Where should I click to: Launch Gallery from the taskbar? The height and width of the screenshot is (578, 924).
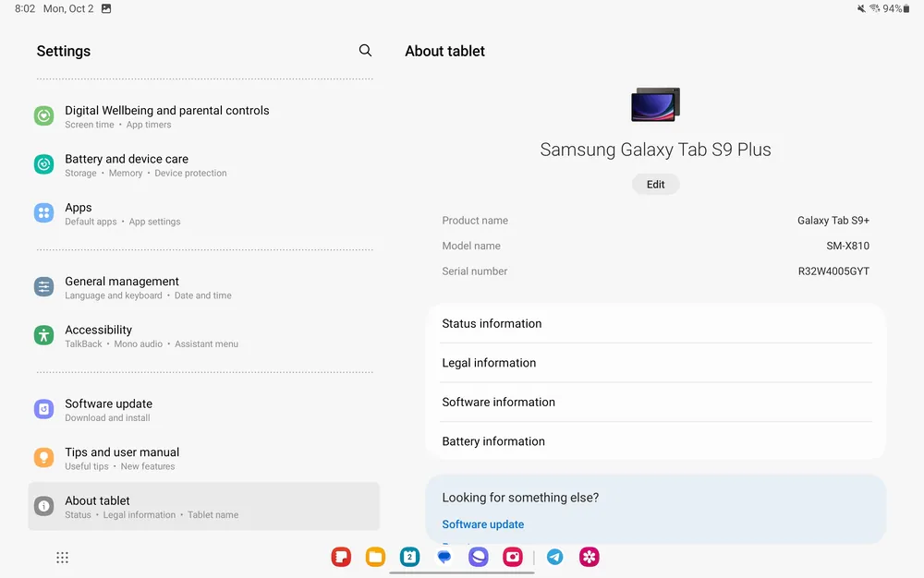click(590, 557)
